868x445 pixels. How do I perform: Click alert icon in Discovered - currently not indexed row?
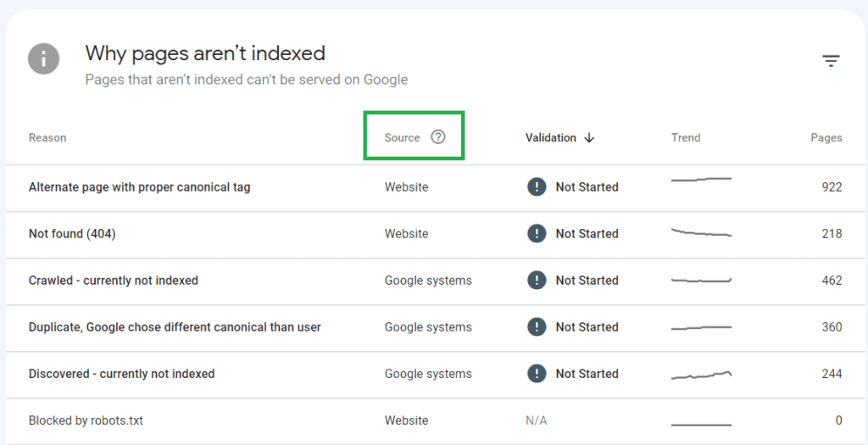coord(537,374)
